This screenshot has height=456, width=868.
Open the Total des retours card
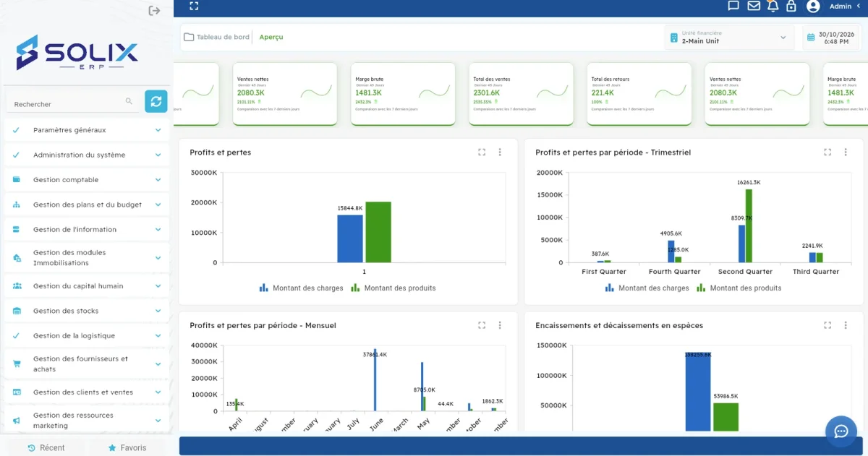coord(639,94)
